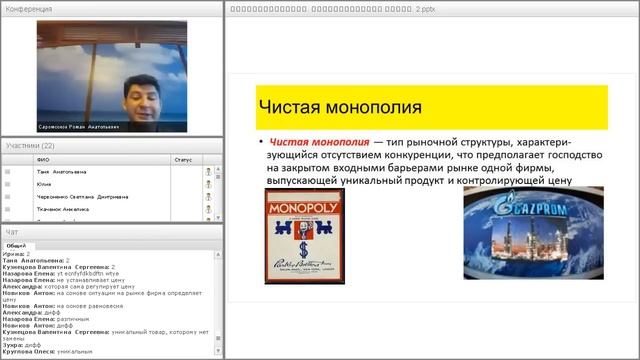The width and height of the screenshot is (640, 360).
Task: Select participant Таня Анатольевна in list
Action: coord(61,172)
